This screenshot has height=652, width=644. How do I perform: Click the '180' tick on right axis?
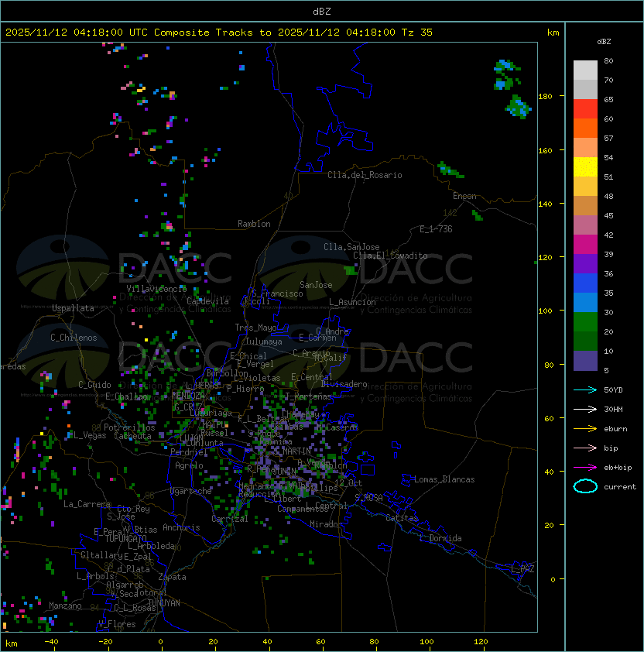(x=545, y=97)
